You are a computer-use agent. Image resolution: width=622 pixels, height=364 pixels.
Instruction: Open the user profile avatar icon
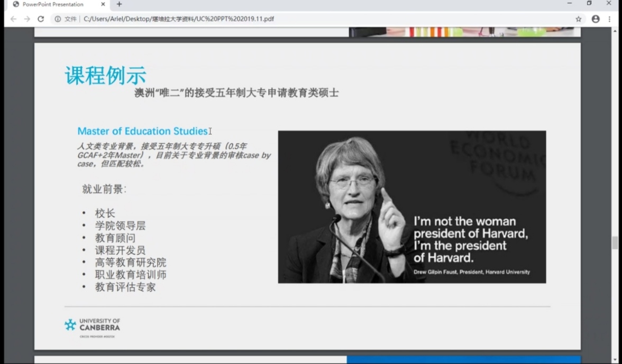[596, 19]
